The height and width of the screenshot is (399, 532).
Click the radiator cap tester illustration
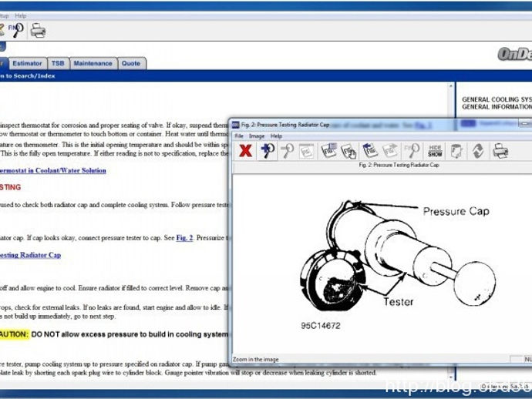(x=398, y=256)
